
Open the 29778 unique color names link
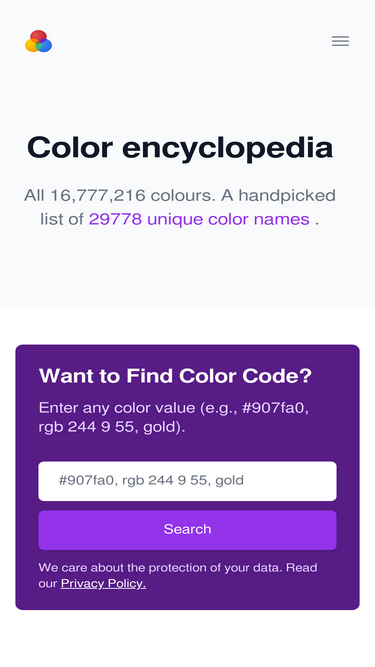coord(199,219)
